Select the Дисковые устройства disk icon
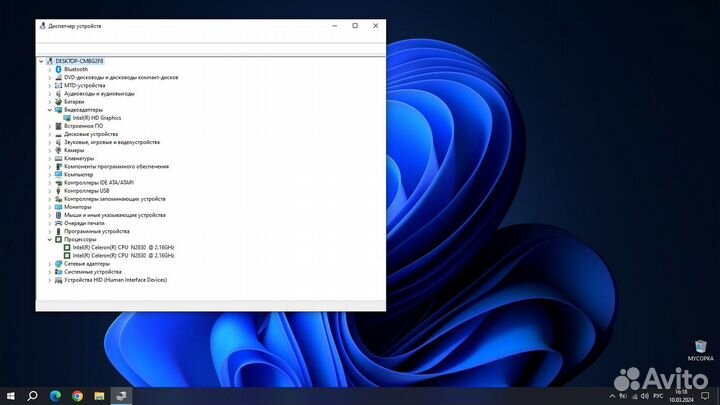This screenshot has height=405, width=720. point(58,135)
